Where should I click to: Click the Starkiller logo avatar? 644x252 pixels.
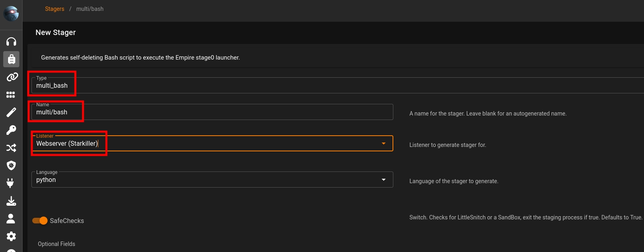pyautogui.click(x=11, y=14)
